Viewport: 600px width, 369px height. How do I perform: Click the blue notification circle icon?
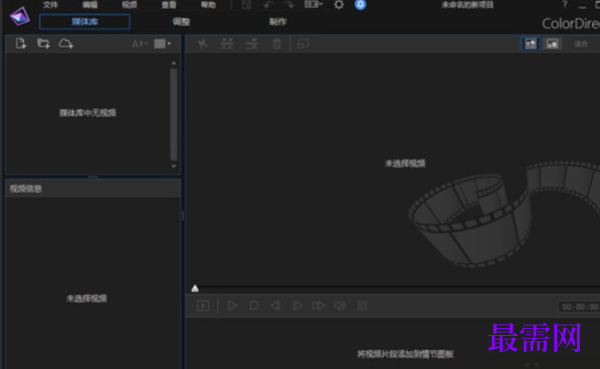pyautogui.click(x=360, y=5)
